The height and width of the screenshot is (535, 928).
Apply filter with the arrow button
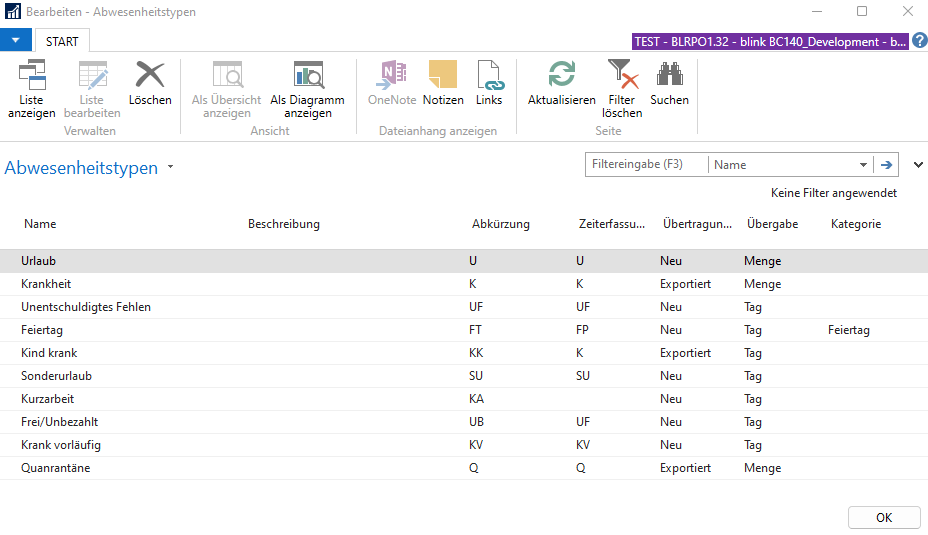pyautogui.click(x=886, y=165)
